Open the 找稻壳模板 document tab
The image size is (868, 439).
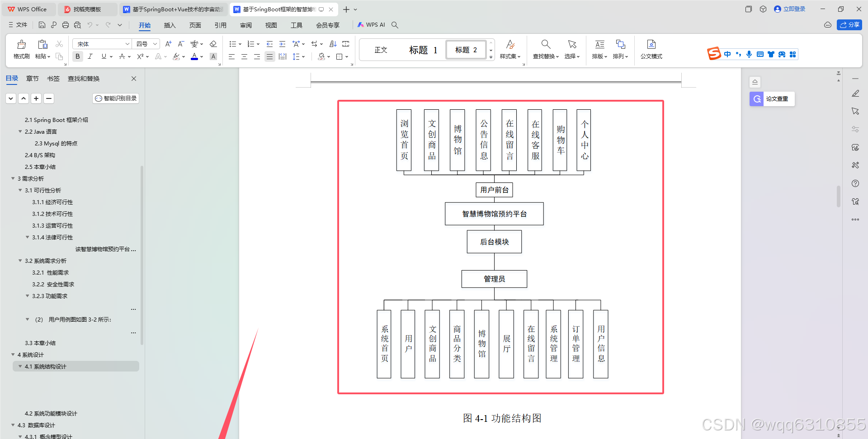click(87, 9)
